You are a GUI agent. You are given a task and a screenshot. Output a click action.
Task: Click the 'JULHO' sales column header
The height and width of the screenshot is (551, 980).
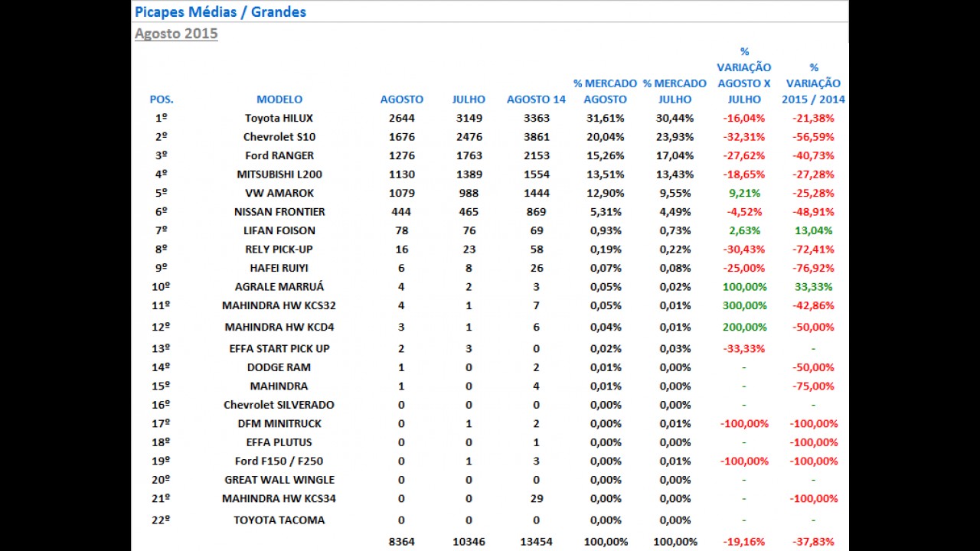pos(469,99)
